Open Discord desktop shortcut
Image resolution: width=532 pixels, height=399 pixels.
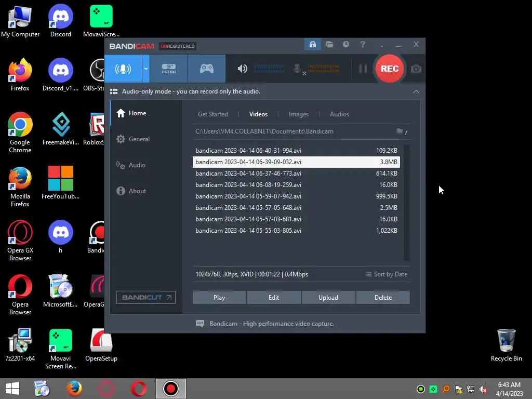click(61, 21)
